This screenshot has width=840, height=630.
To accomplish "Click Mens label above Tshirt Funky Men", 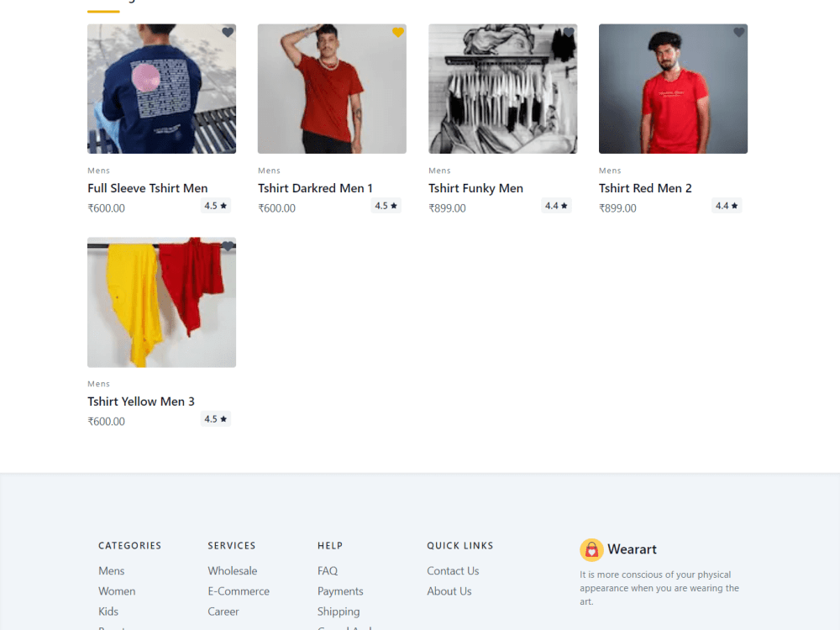I will point(439,171).
